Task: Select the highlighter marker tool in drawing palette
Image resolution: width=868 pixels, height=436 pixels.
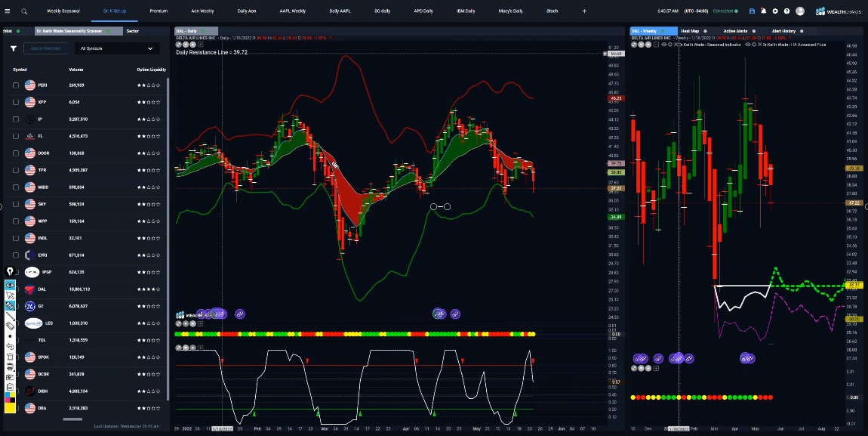Action: coord(10,306)
